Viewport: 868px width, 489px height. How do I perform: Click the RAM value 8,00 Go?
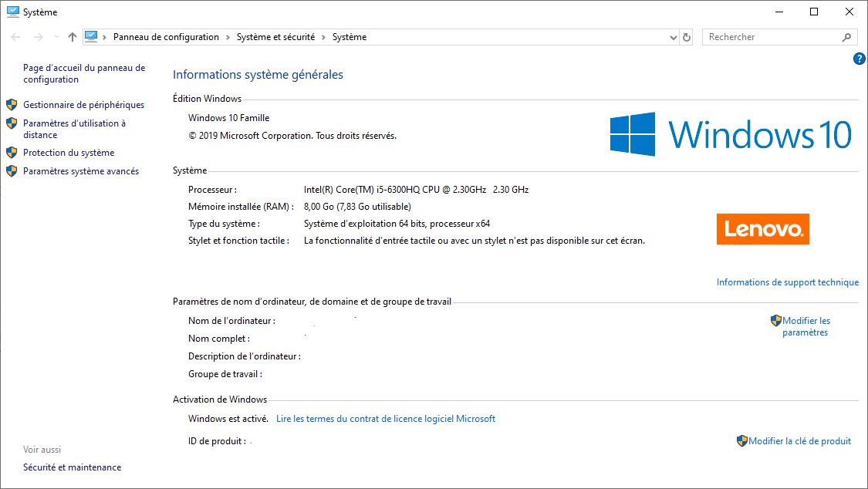click(x=357, y=207)
